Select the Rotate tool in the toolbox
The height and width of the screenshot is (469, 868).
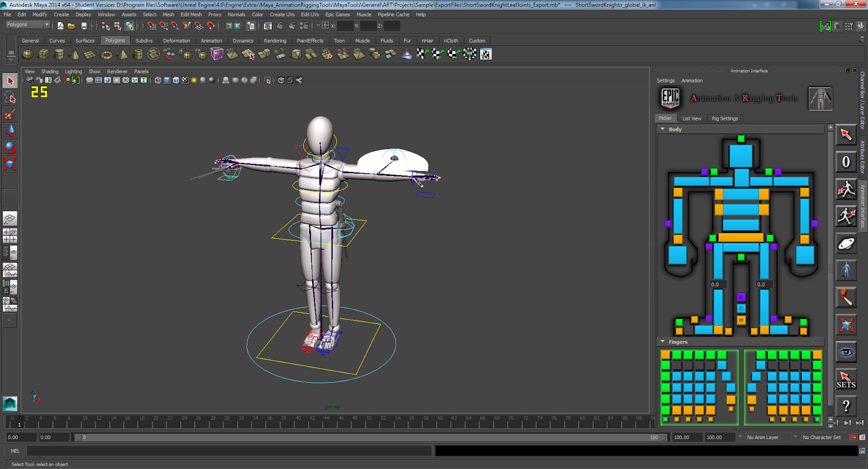coord(10,148)
